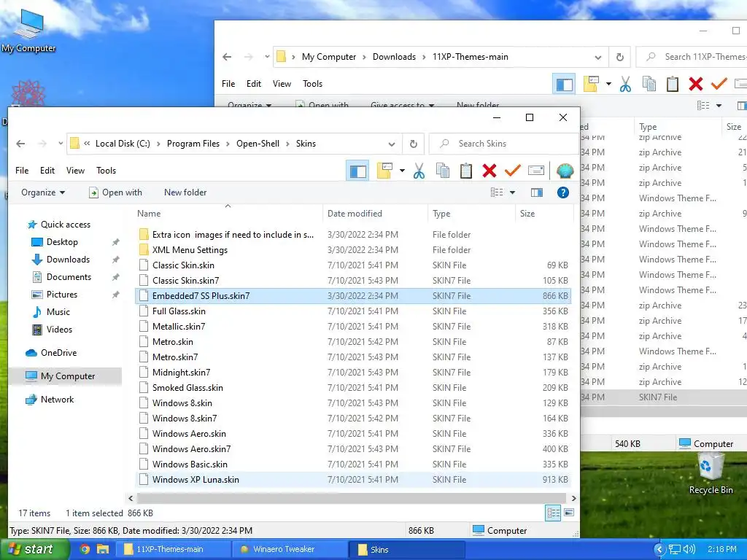
Task: Open Tools menu in 11XP-Themes-main window
Action: coord(312,84)
